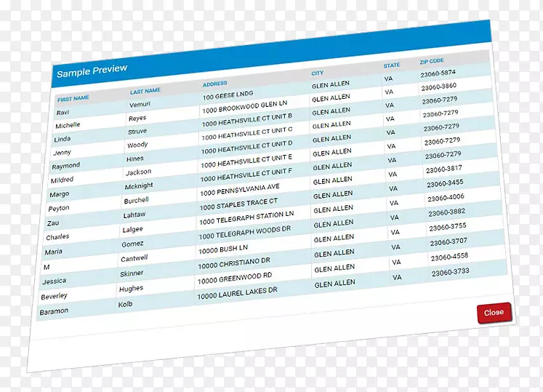This screenshot has height=392, width=543.
Task: Select the last name cell Cantwell
Action: 134,258
